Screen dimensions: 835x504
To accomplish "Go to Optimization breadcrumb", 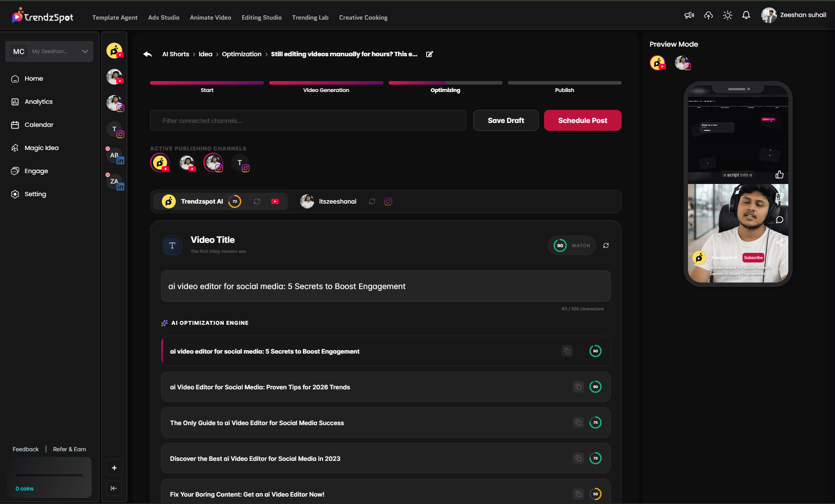I will click(242, 54).
